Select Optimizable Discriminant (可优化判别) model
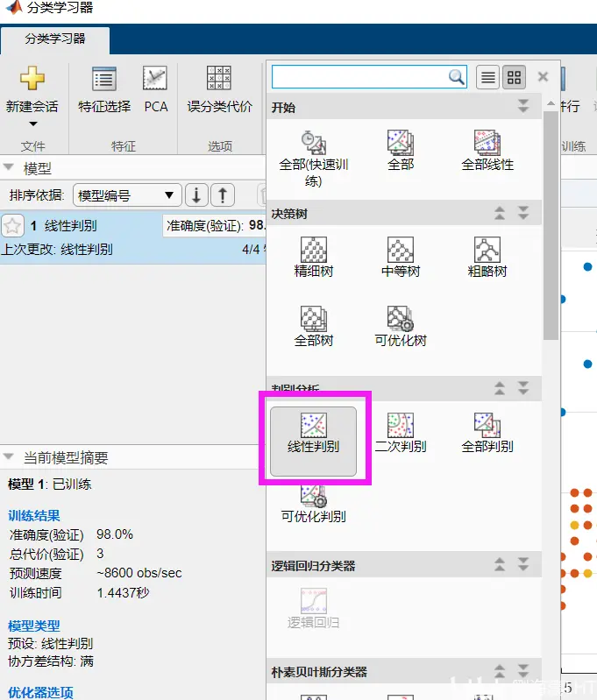 [x=313, y=505]
